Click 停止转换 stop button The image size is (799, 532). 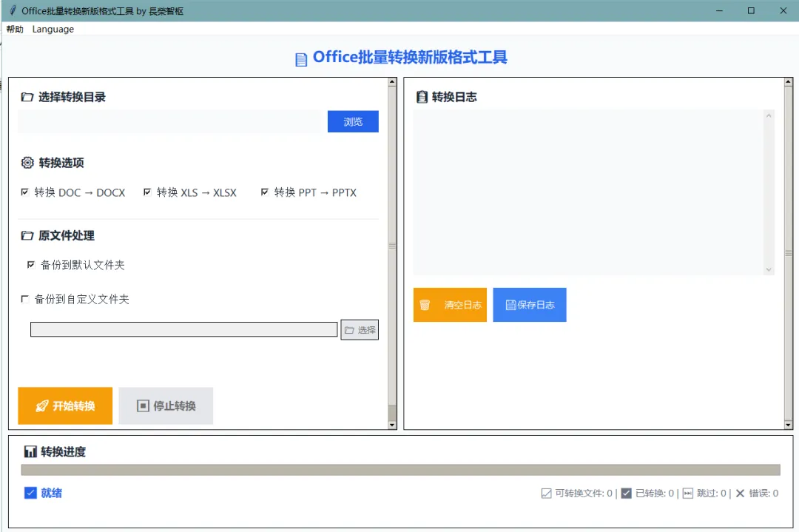click(x=166, y=405)
